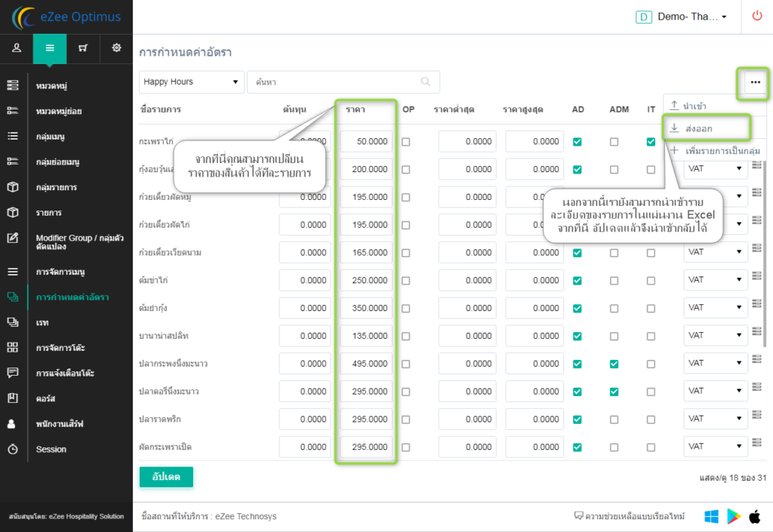Uncheck AD checkbox for ก๋วยเตี๋ยวเรือหนาม
Screen dimensions: 773x532
click(577, 254)
